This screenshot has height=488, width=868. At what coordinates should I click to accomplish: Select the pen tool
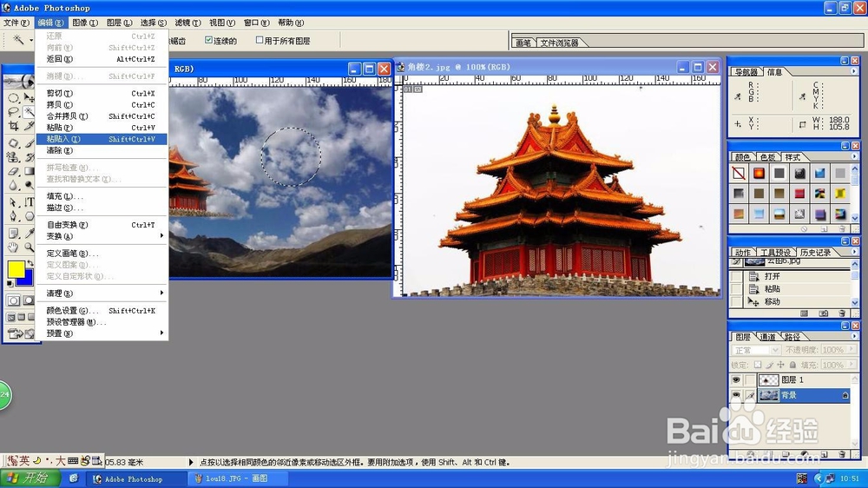(13, 216)
